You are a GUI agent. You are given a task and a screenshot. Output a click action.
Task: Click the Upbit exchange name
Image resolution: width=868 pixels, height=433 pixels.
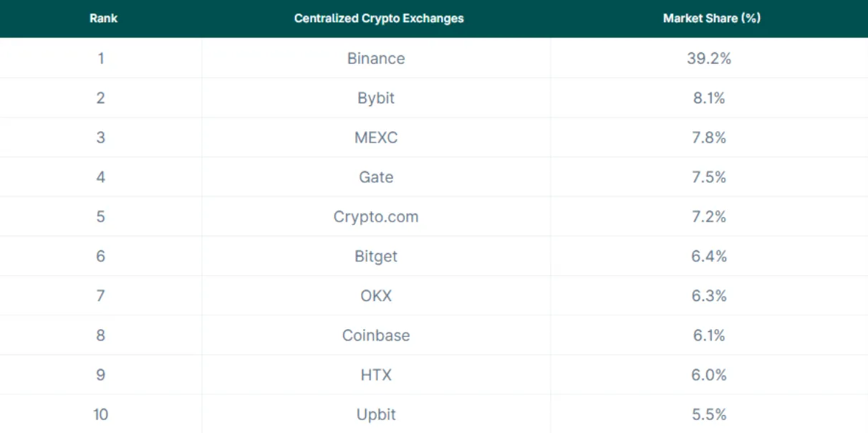click(376, 414)
